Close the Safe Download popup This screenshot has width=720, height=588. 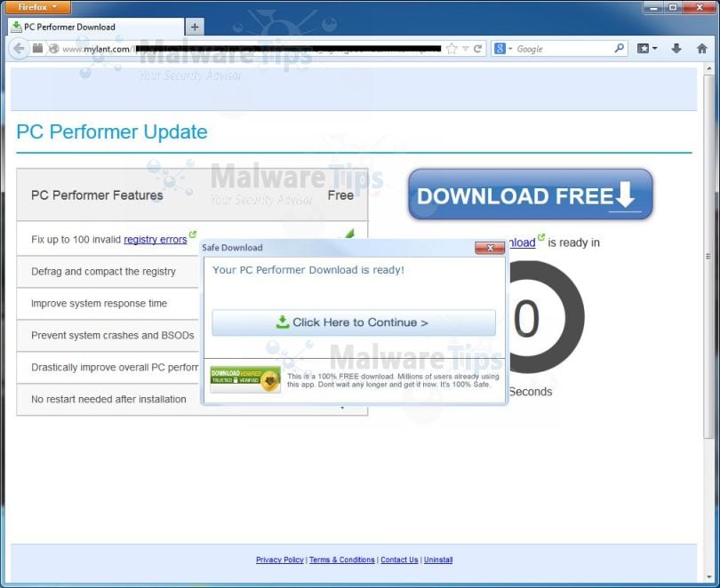pyautogui.click(x=490, y=248)
